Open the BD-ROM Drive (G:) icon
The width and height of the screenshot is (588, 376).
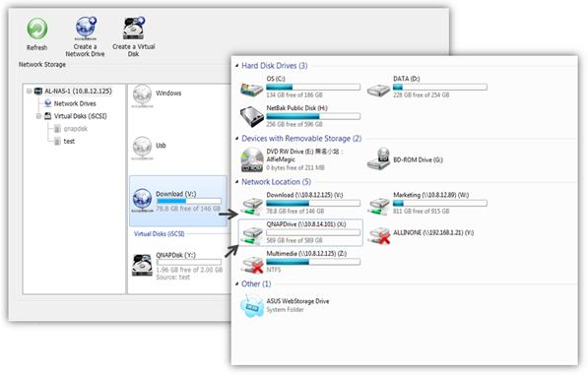[x=405, y=159]
